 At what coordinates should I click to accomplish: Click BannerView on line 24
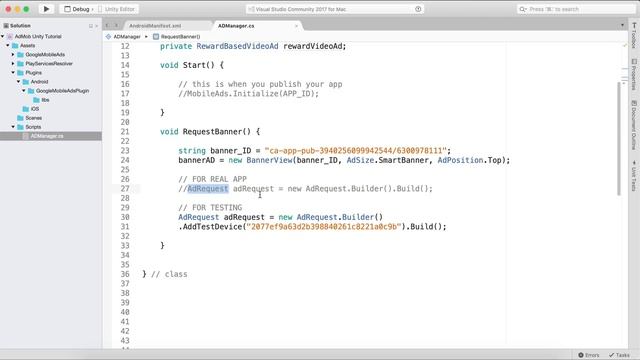click(269, 160)
